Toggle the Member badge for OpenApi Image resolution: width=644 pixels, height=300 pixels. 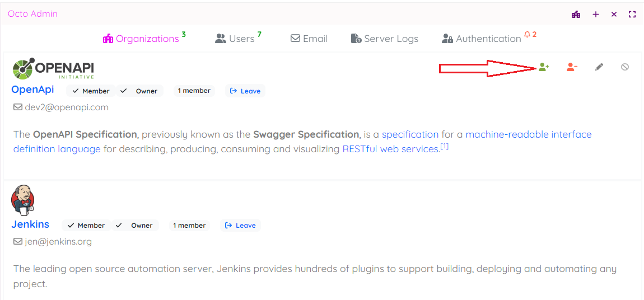91,91
